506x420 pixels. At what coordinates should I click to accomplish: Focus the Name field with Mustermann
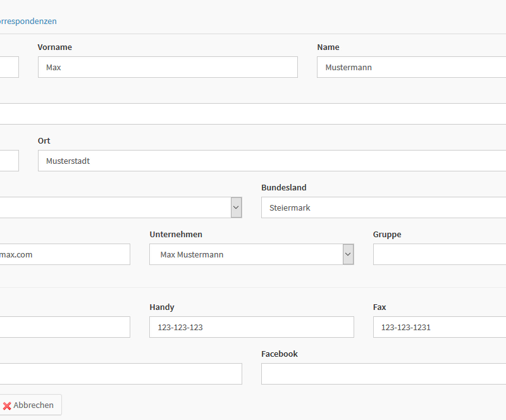(x=411, y=67)
